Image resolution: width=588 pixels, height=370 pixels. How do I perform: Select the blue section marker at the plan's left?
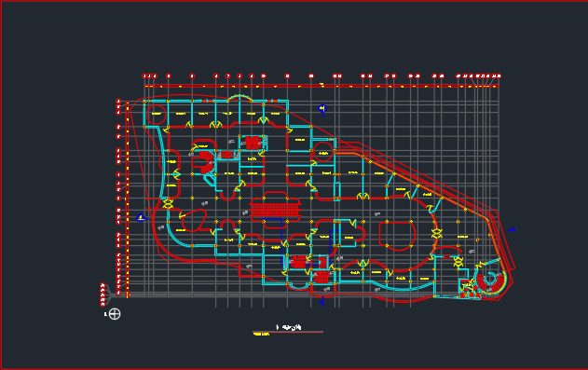141,217
